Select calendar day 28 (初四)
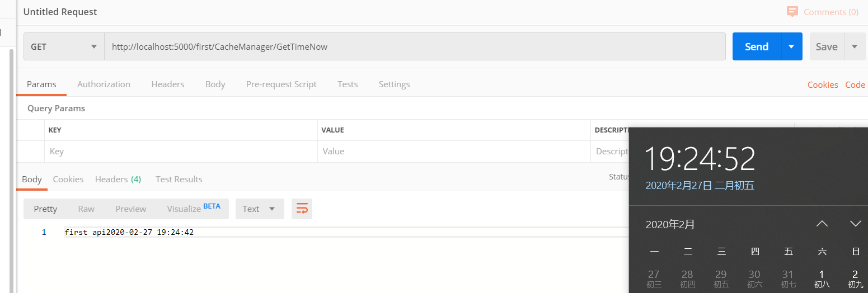 [x=687, y=278]
